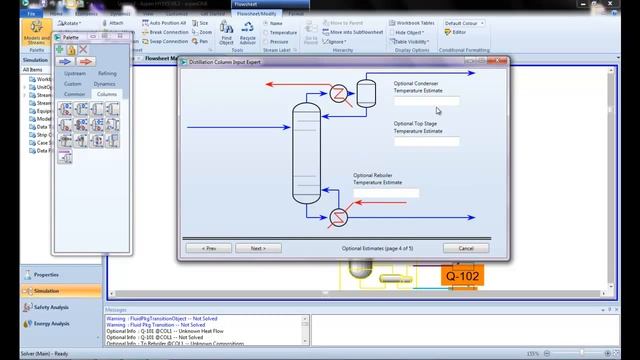Pick the lone icon in the palette's bottom row
The width and height of the screenshot is (640, 360).
coord(65,156)
